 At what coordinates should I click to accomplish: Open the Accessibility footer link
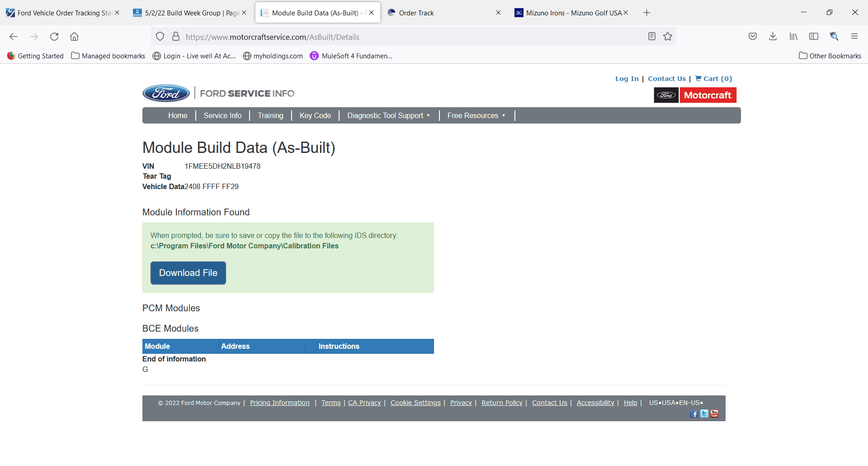pyautogui.click(x=595, y=403)
